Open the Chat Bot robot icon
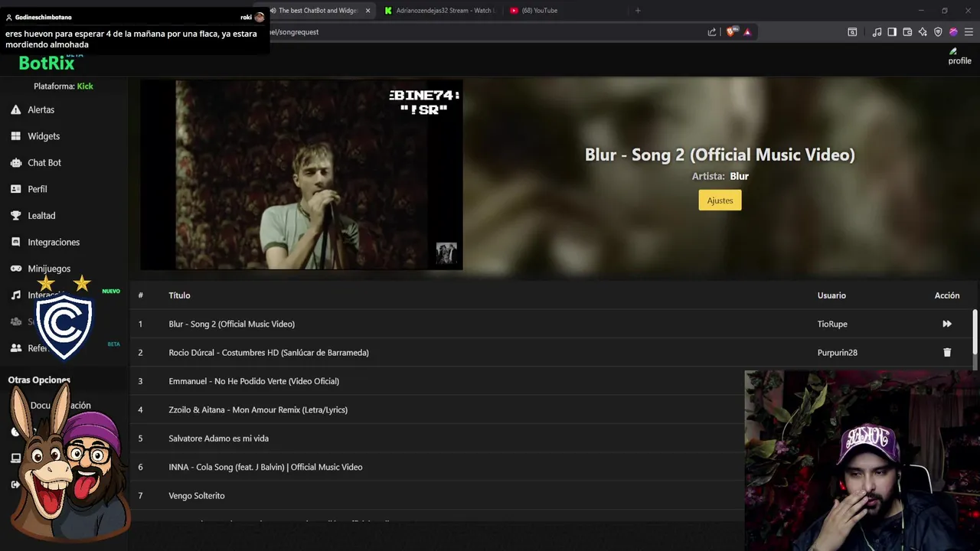The height and width of the screenshot is (551, 980). (15, 163)
